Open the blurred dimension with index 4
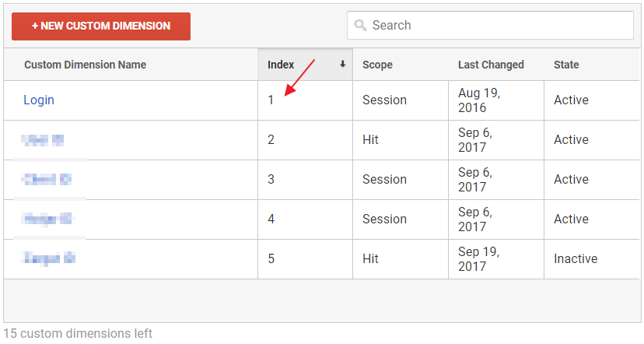 pyautogui.click(x=47, y=219)
